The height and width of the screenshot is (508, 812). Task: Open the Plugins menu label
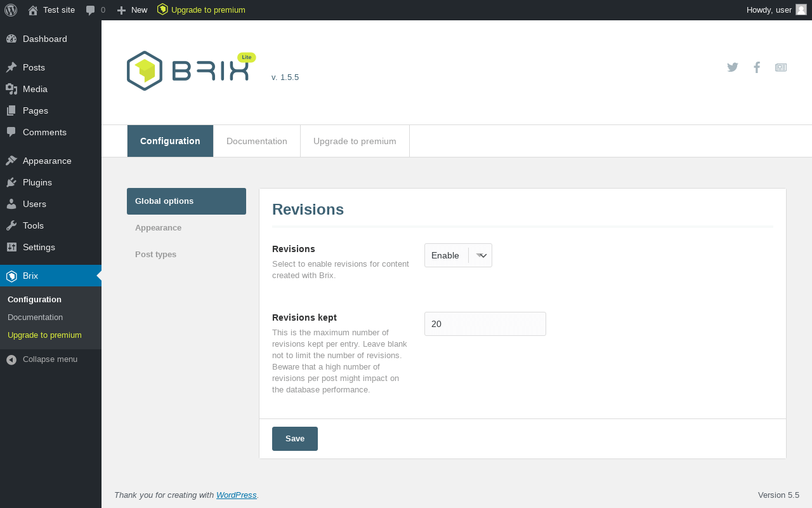coord(37,182)
